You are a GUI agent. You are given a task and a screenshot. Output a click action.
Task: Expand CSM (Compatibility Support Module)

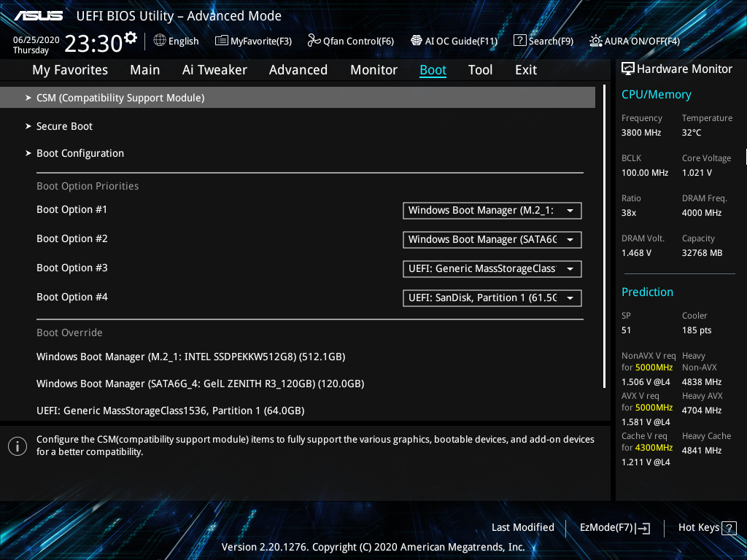[298, 98]
